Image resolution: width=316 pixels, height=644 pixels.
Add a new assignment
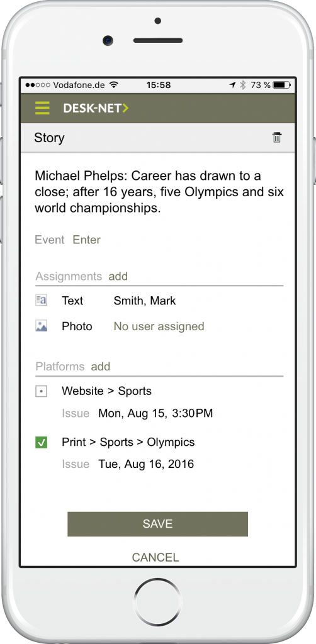coord(118,277)
